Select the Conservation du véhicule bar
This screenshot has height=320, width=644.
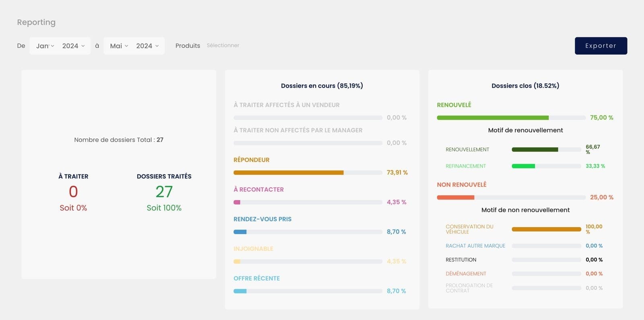(x=546, y=229)
